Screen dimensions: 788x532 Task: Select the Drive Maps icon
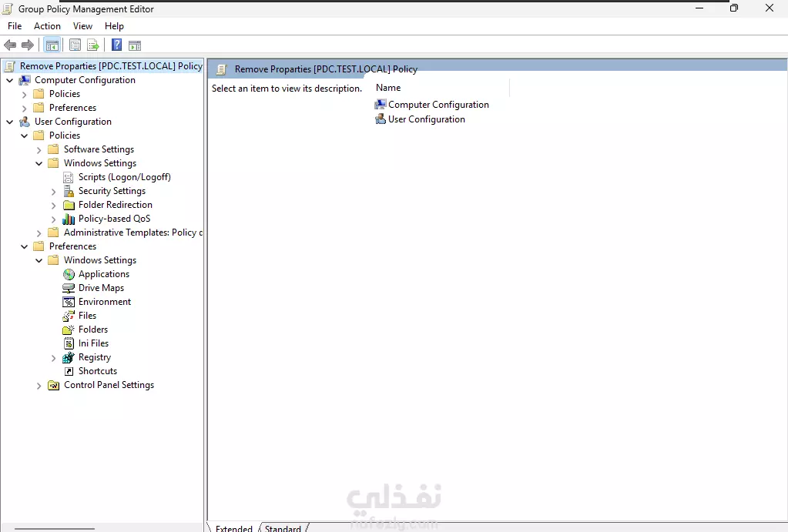(69, 289)
